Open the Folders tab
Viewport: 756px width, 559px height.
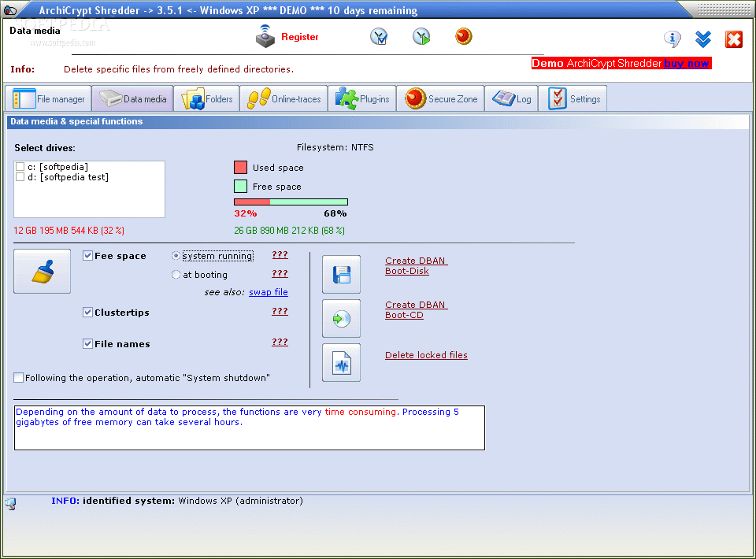click(207, 98)
